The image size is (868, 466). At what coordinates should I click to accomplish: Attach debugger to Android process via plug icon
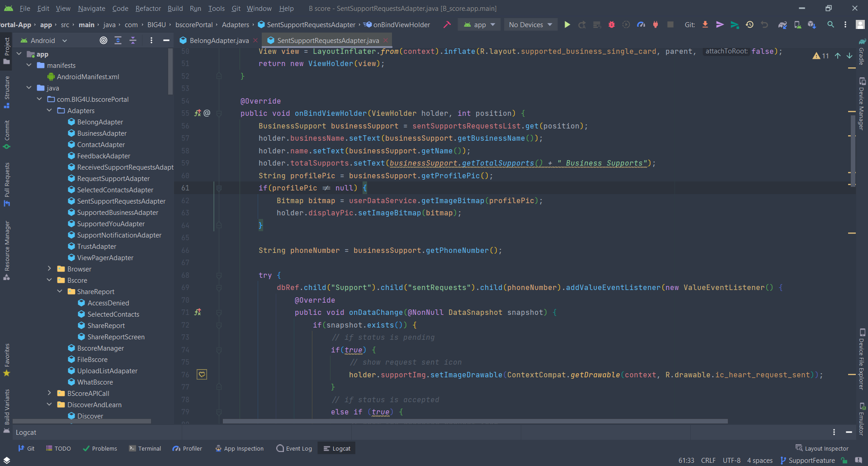click(x=655, y=24)
